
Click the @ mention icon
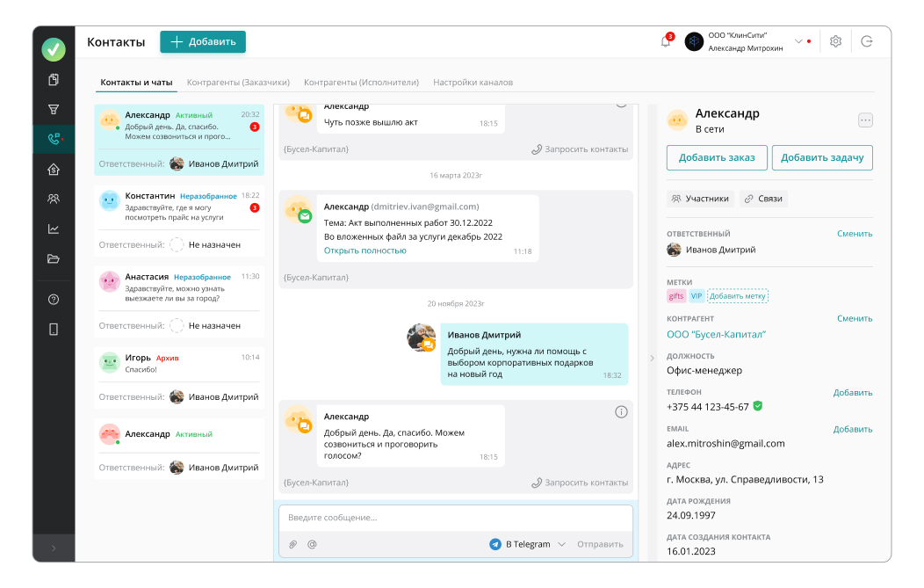312,544
